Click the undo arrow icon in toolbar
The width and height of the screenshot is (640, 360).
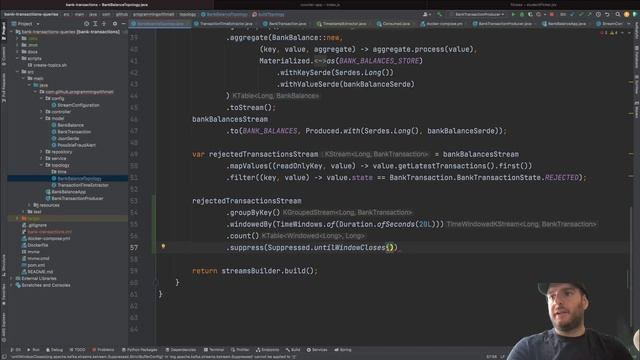pyautogui.click(x=607, y=14)
